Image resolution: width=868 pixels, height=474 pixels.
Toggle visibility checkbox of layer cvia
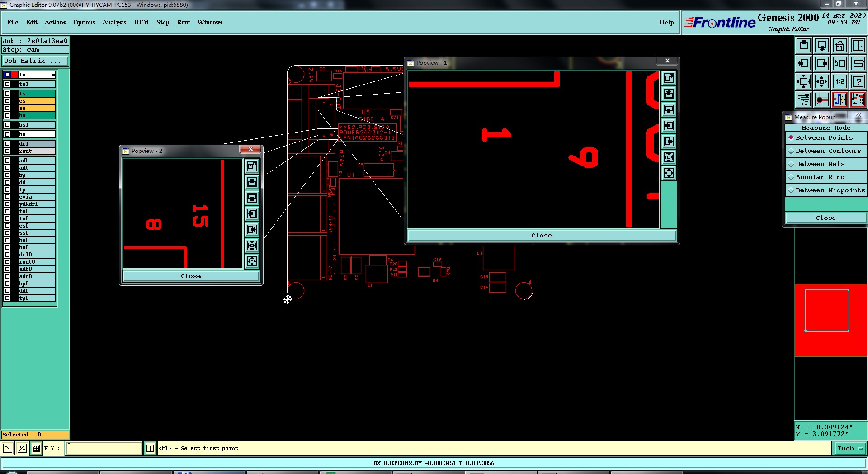(7, 197)
